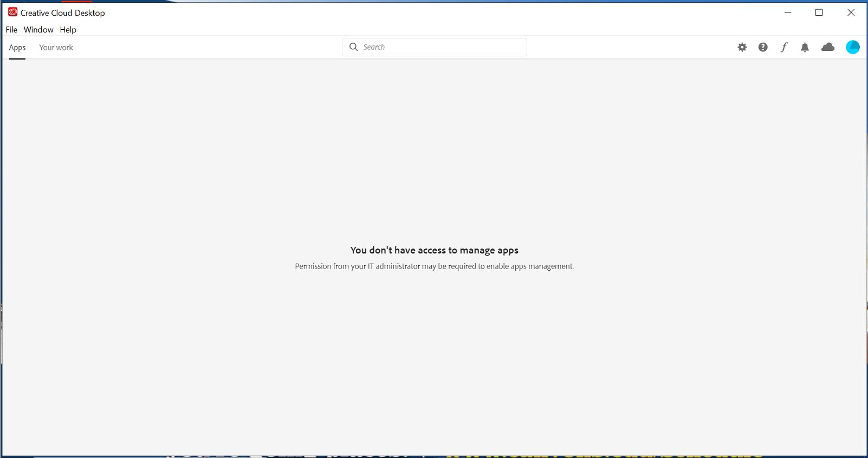Open the Preferences gear icon
Image resolution: width=868 pixels, height=458 pixels.
coord(742,47)
